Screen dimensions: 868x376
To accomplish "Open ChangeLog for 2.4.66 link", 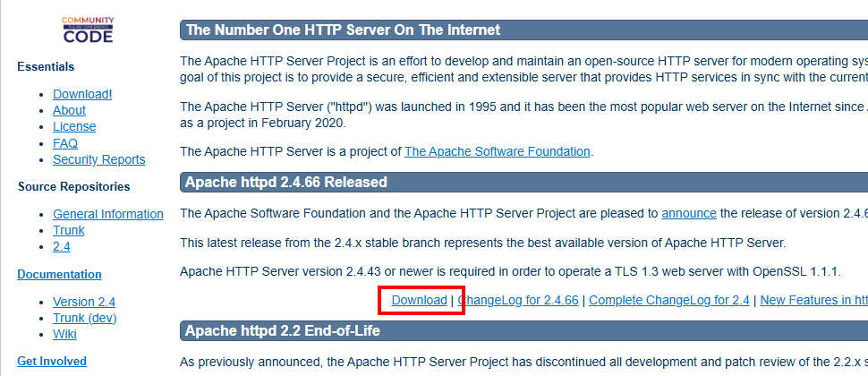I will (517, 301).
